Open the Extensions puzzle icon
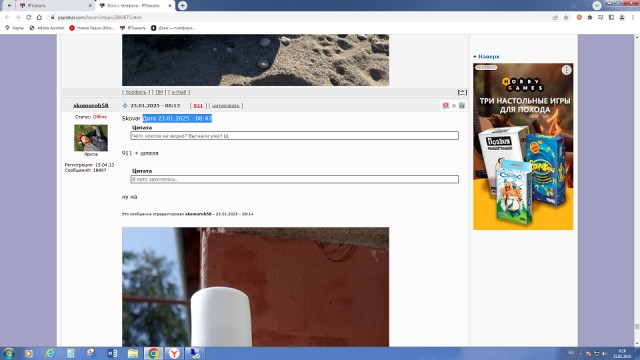 [x=590, y=18]
